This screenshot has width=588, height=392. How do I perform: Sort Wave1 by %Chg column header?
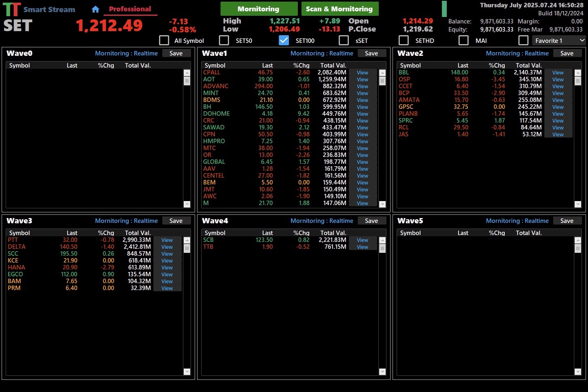[x=301, y=65]
